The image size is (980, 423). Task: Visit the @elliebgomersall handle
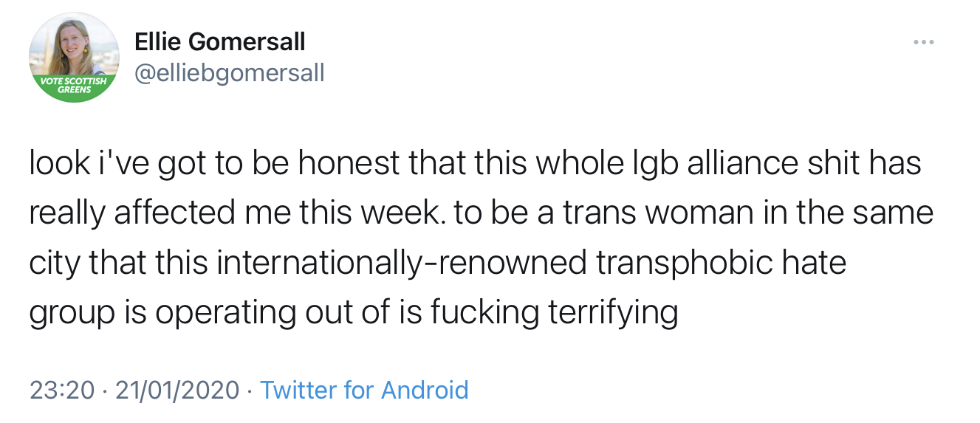point(229,73)
